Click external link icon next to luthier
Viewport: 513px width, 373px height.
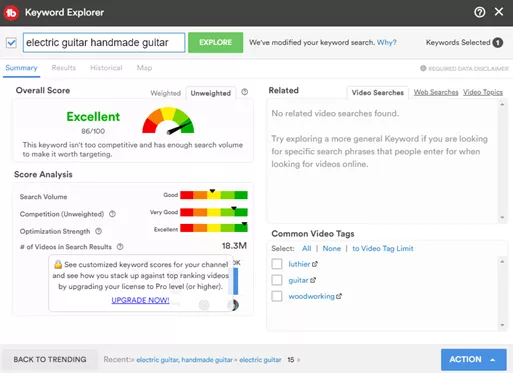tap(315, 264)
